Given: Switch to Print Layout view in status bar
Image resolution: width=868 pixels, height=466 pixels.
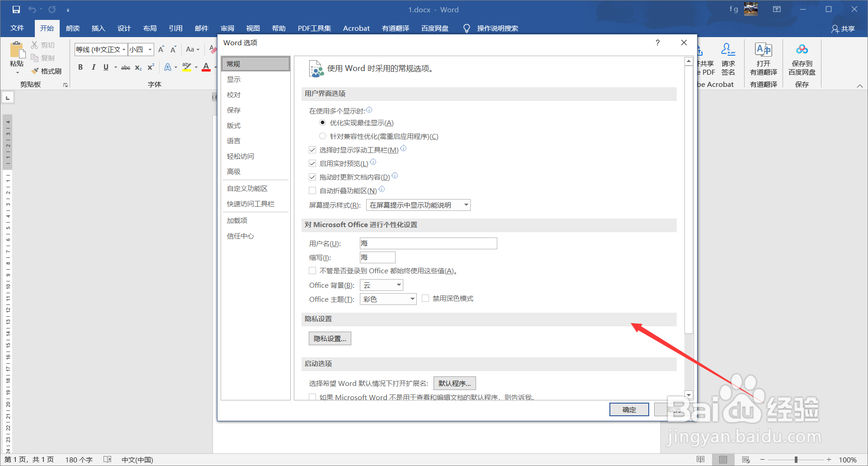Looking at the screenshot, I should 723,460.
